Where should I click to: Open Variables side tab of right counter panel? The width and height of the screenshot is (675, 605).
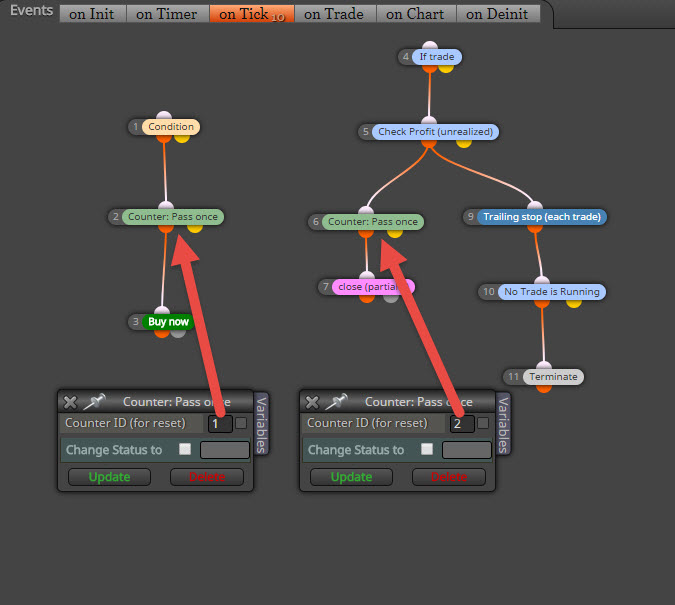(x=503, y=425)
